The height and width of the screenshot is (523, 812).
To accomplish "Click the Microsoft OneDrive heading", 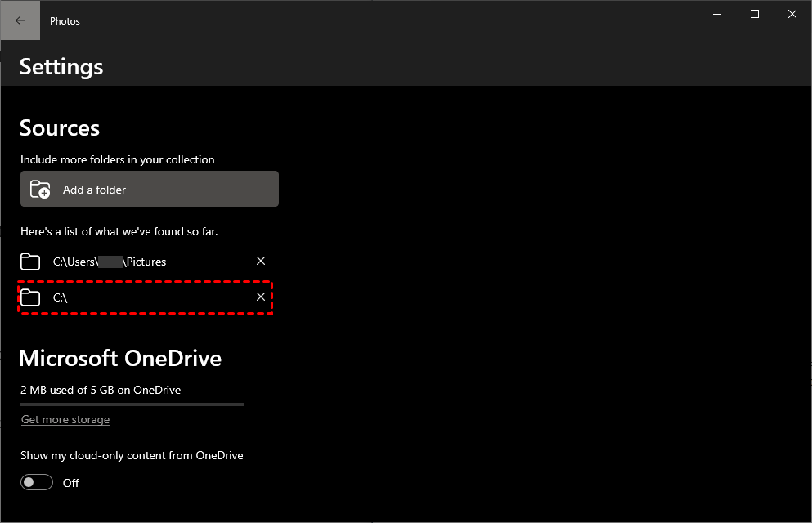I will coord(120,358).
